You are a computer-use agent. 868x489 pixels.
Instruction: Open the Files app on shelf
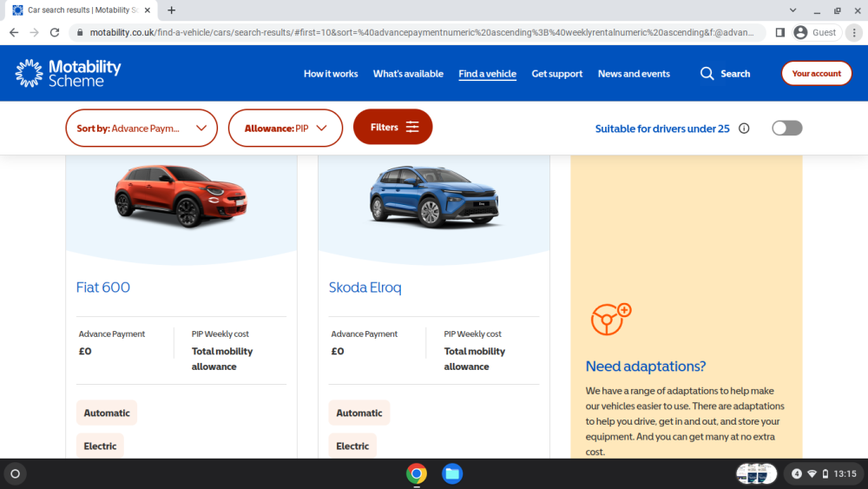coord(452,474)
